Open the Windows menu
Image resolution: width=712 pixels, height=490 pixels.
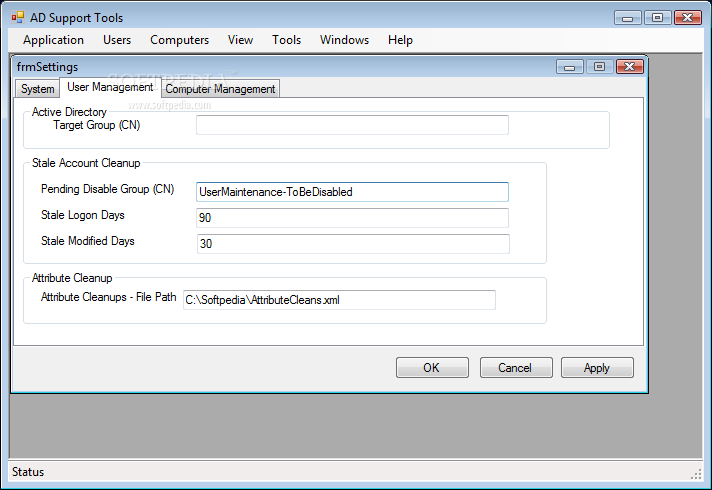[344, 40]
